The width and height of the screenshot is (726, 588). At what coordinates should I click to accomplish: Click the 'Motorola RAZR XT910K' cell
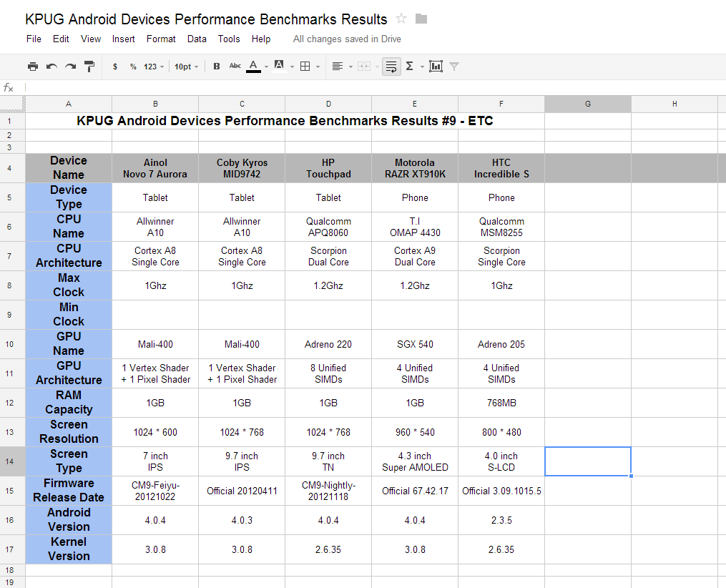point(415,168)
